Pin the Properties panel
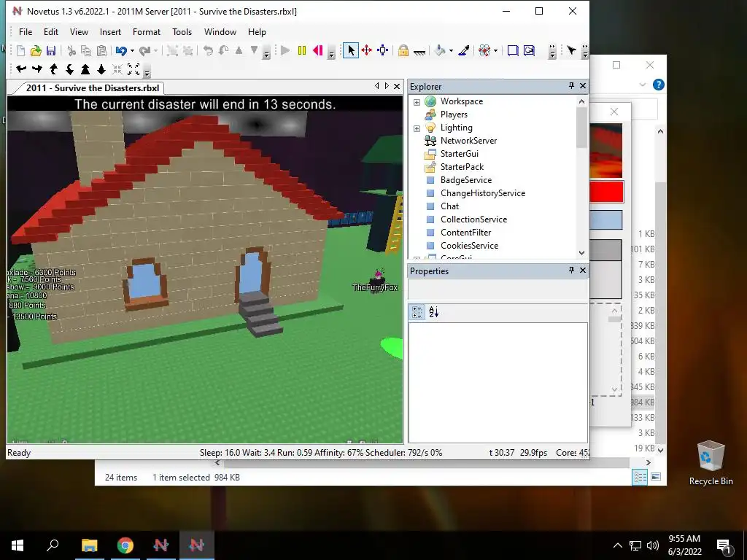 571,270
